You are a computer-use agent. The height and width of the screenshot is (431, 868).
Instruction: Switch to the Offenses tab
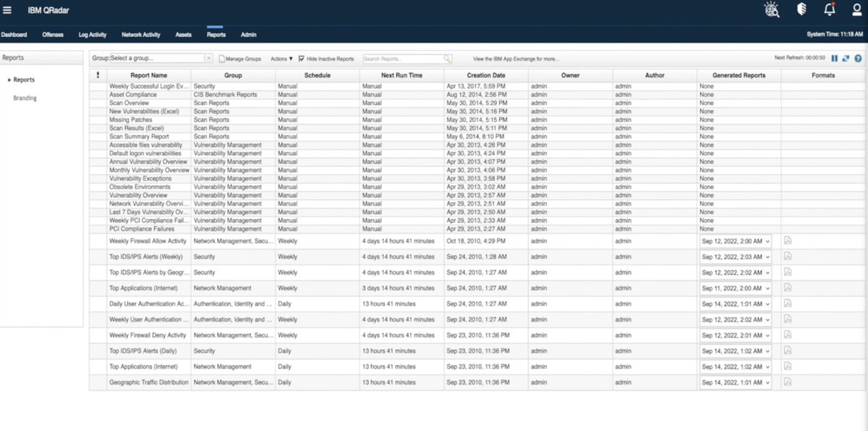(53, 35)
